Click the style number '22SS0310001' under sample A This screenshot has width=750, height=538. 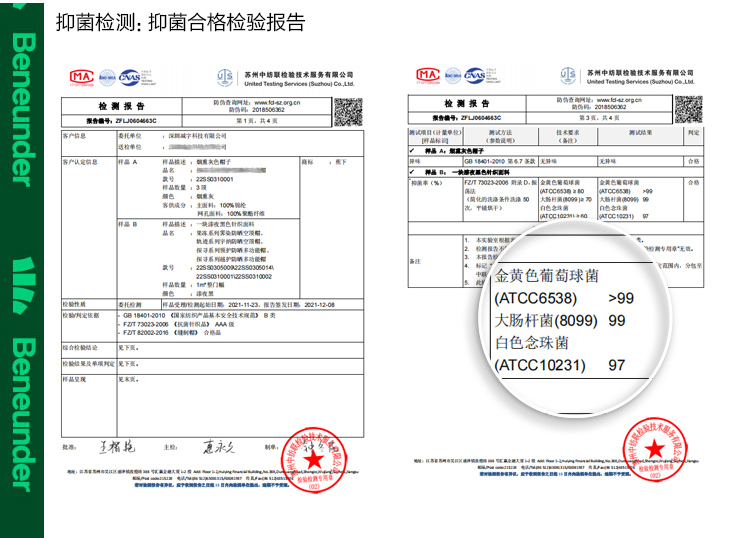(x=215, y=179)
